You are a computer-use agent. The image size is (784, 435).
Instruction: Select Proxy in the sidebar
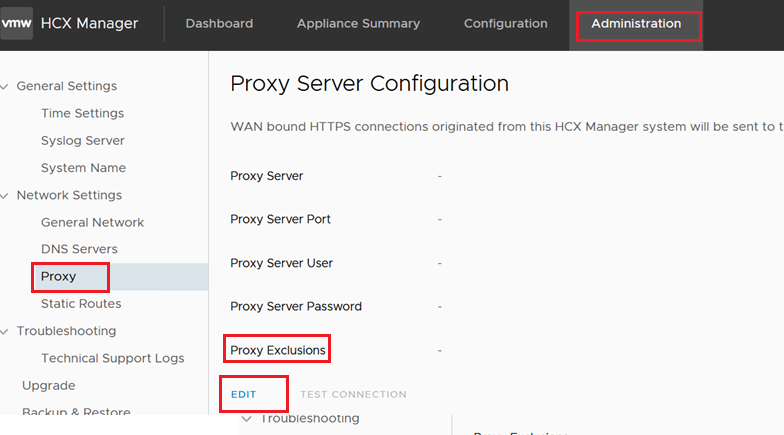tap(59, 277)
